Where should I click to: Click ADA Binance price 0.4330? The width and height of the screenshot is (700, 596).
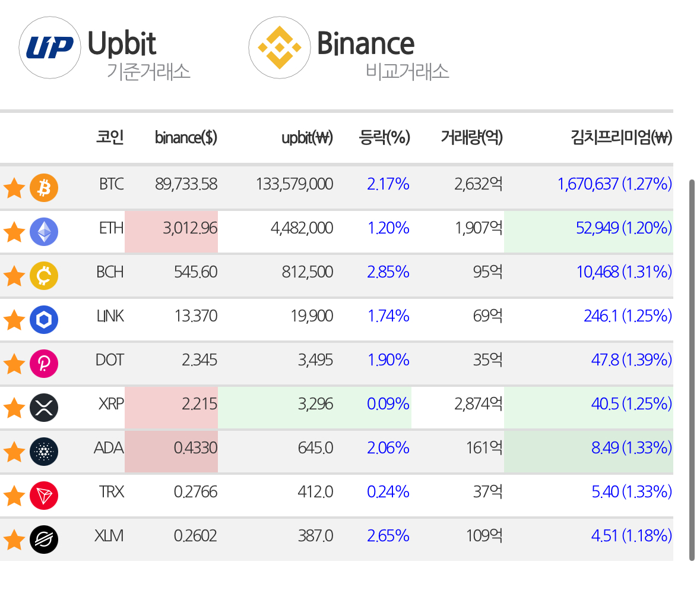[195, 448]
